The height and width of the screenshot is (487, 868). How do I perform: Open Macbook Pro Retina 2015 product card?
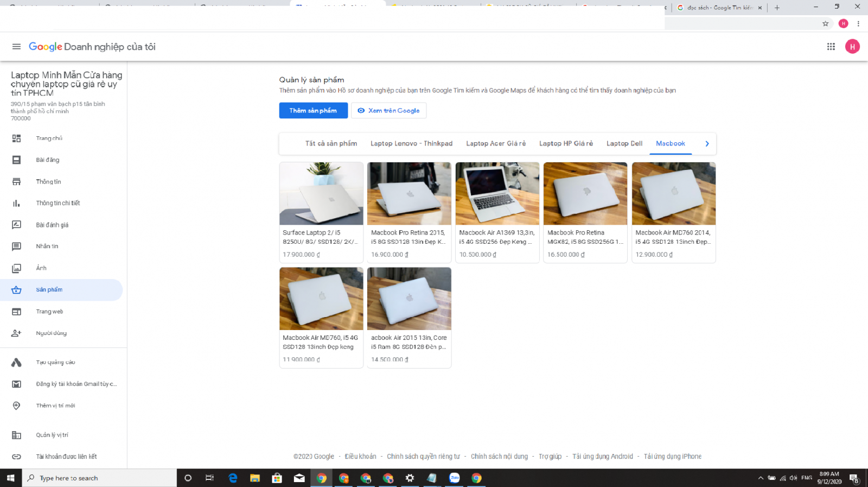pyautogui.click(x=409, y=212)
